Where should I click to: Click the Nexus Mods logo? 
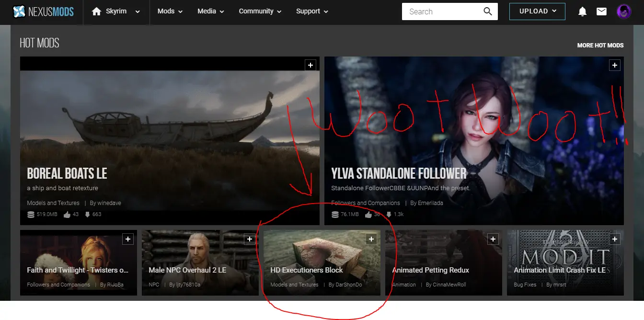[x=43, y=11]
